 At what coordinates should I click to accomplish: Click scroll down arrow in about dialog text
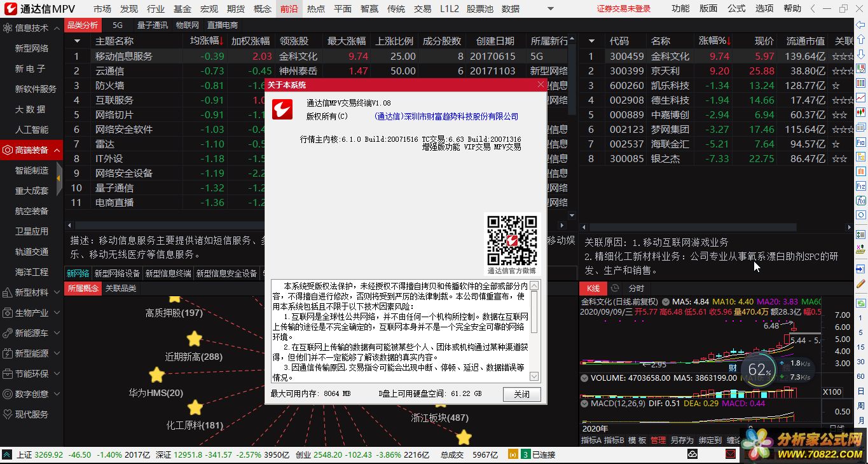(x=534, y=376)
